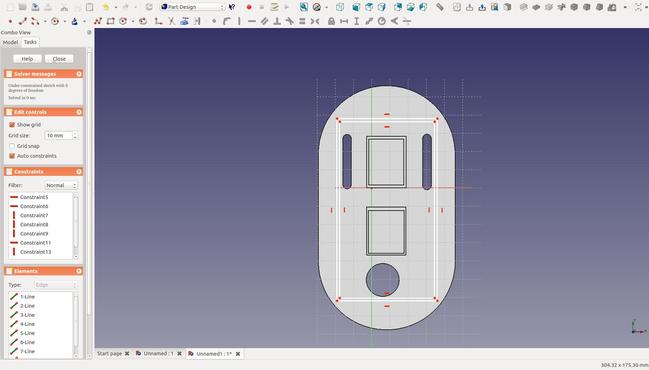This screenshot has width=649, height=370.
Task: Apply the Radius constraint tool
Action: (x=382, y=21)
